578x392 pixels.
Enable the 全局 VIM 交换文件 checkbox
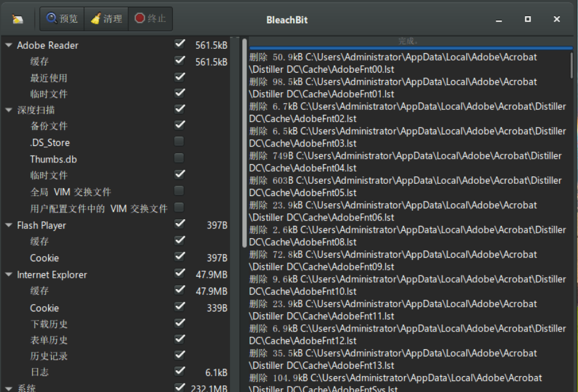179,191
